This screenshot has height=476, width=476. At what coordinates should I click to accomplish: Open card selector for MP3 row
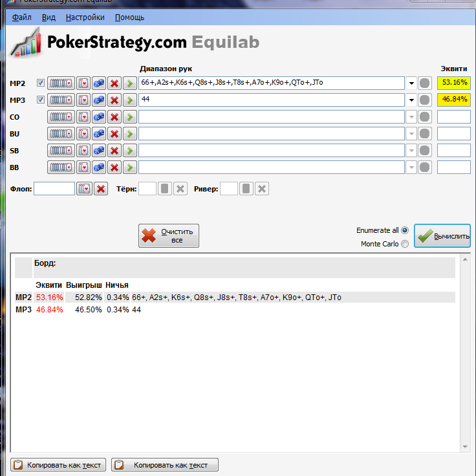(83, 100)
